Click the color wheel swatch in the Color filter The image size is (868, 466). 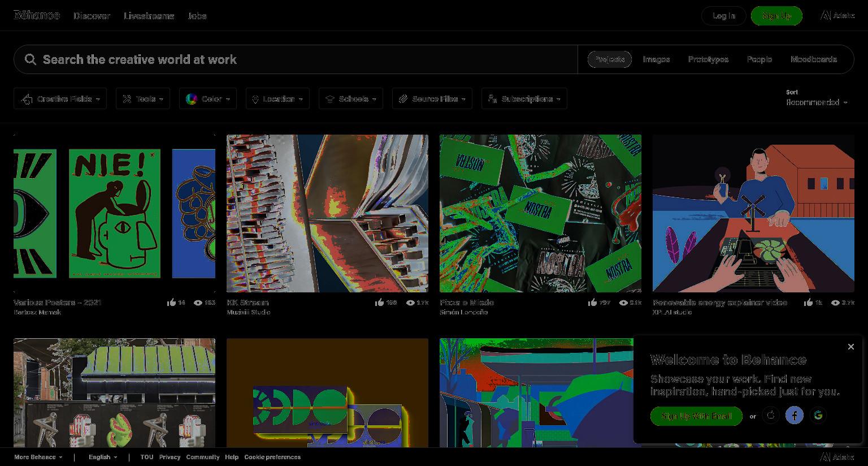[192, 99]
